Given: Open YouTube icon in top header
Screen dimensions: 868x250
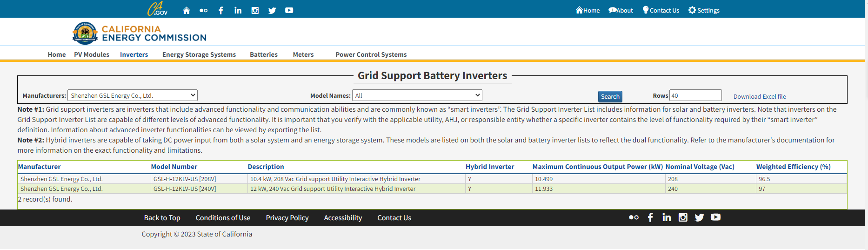Looking at the screenshot, I should click(x=289, y=10).
